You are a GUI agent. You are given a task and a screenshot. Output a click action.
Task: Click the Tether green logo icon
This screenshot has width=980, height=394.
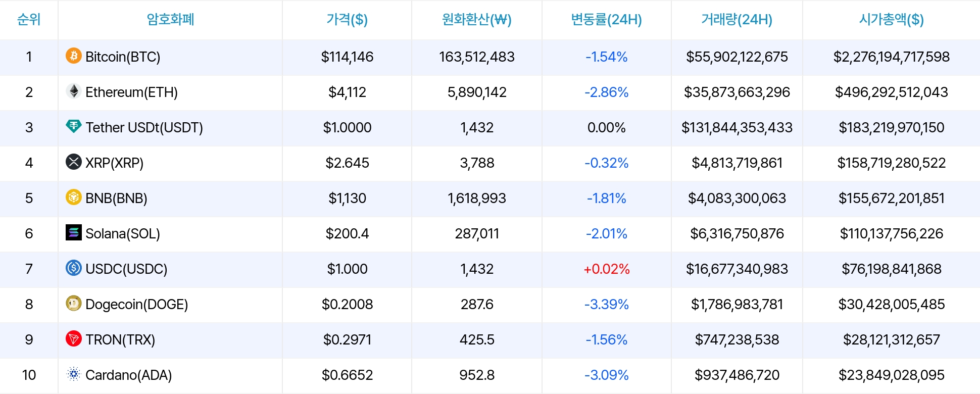pos(74,126)
